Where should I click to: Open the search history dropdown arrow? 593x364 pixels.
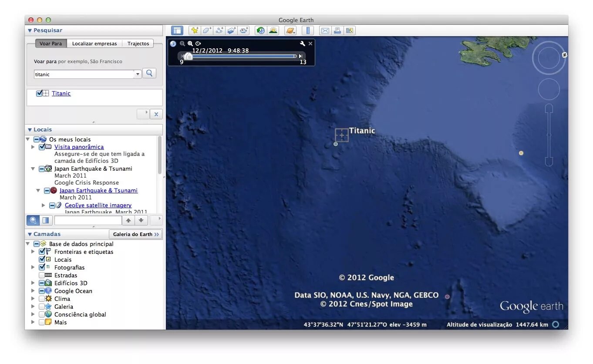138,74
